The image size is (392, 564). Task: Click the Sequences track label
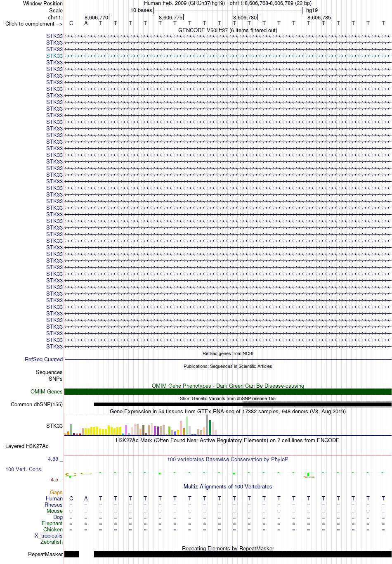tap(49, 372)
